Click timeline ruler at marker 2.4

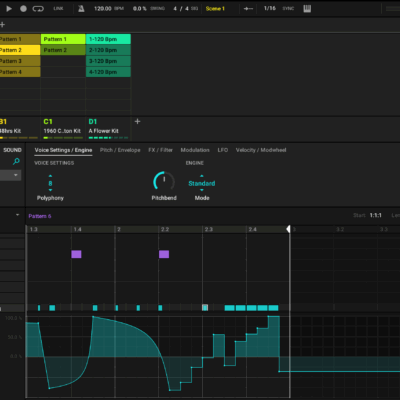pyautogui.click(x=252, y=229)
